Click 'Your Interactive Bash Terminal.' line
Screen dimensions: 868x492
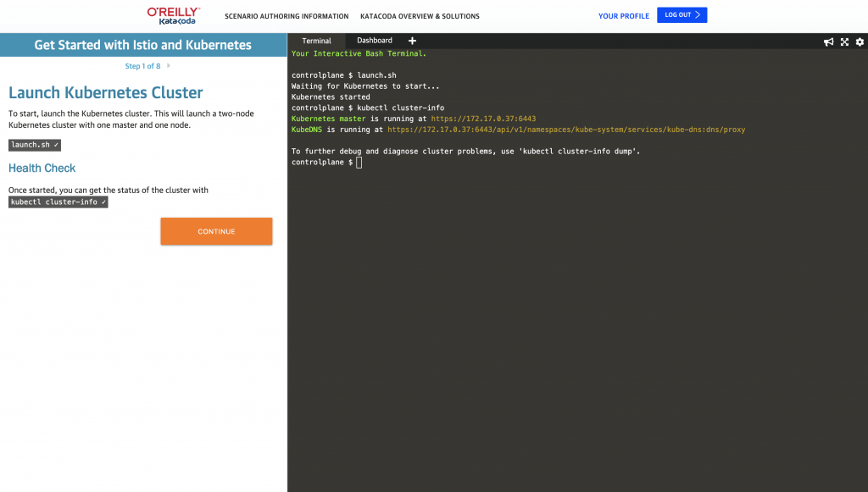pyautogui.click(x=359, y=53)
